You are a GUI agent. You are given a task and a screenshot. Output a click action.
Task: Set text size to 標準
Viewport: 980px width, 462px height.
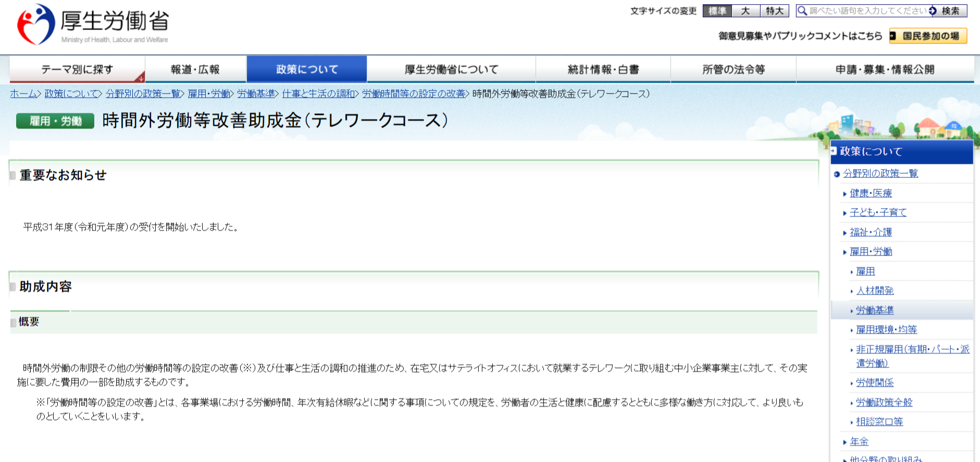[717, 11]
